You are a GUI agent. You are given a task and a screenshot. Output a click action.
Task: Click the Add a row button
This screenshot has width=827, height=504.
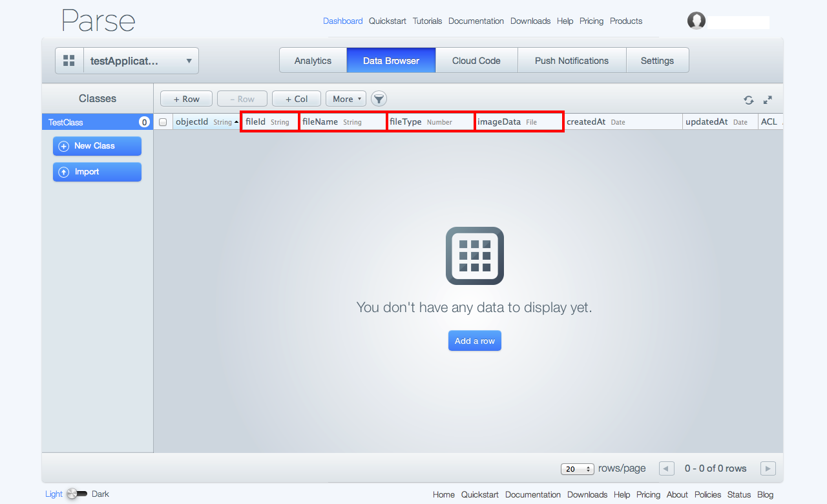tap(475, 341)
